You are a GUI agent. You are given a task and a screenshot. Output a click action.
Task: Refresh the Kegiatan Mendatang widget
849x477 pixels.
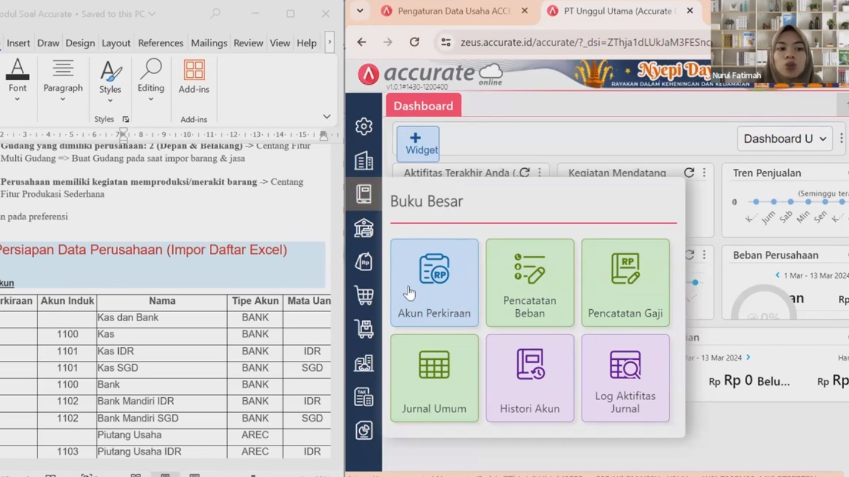point(689,173)
